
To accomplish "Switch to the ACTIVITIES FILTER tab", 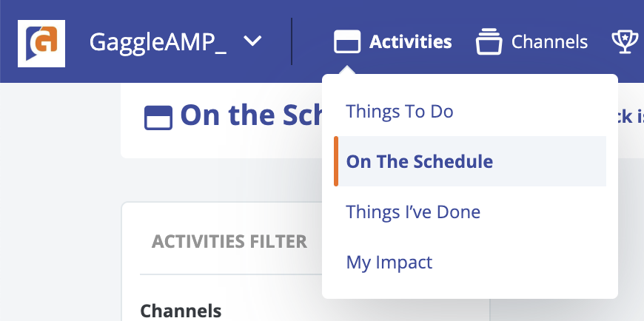I will click(229, 241).
